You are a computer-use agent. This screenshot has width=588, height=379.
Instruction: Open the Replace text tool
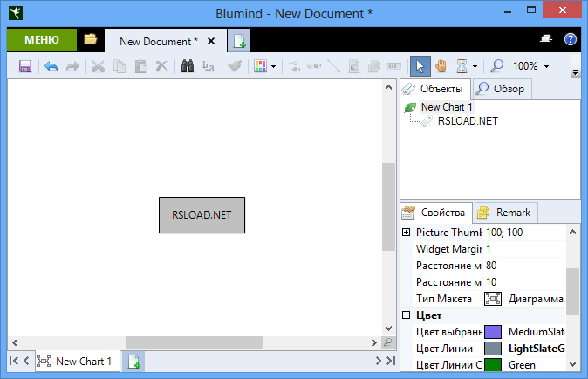coord(209,66)
